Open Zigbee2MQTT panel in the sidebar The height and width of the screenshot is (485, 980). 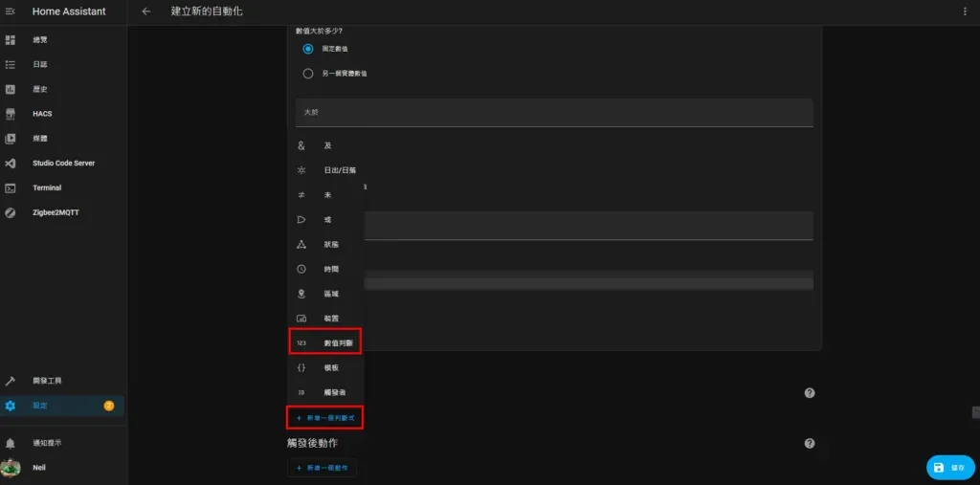point(56,212)
